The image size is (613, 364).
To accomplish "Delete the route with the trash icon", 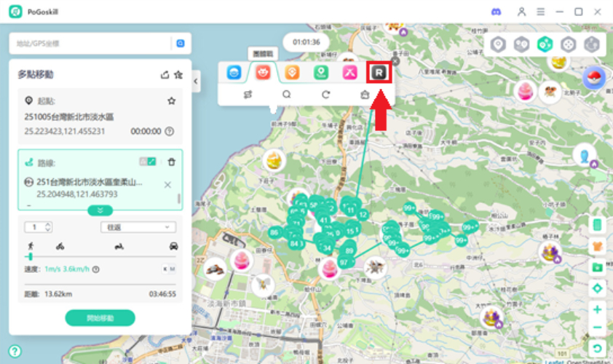I will click(172, 162).
